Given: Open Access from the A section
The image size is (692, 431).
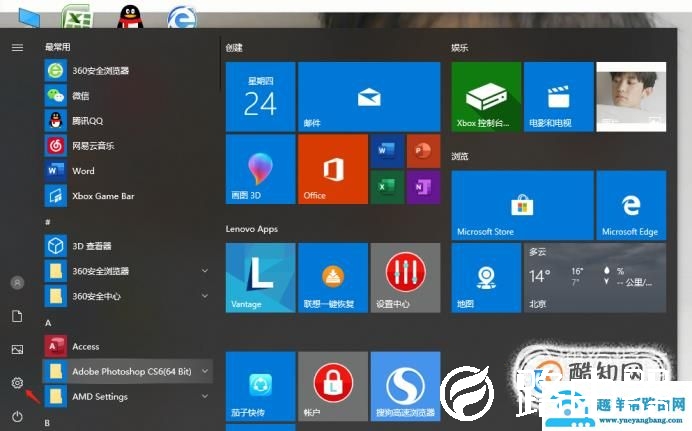Looking at the screenshot, I should 128,346.
